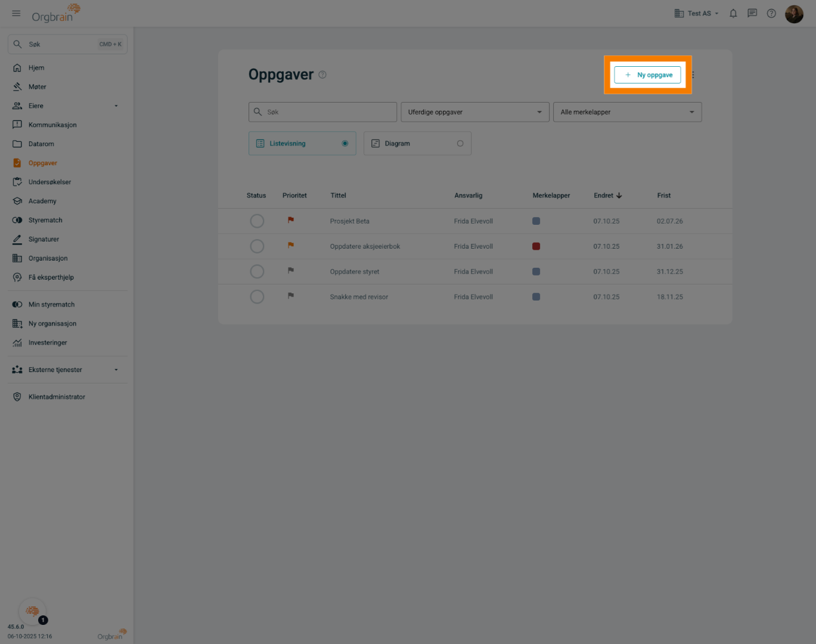Image resolution: width=816 pixels, height=644 pixels.
Task: Open the hamburger menu icon
Action: [16, 13]
